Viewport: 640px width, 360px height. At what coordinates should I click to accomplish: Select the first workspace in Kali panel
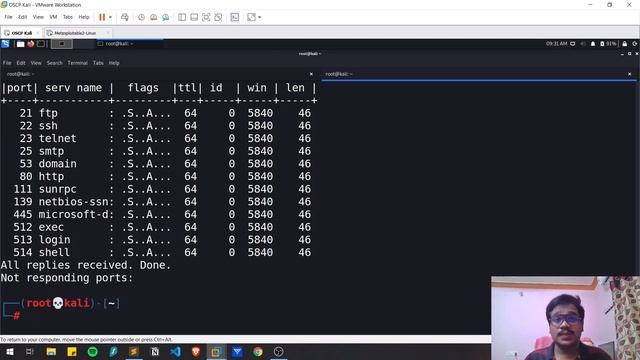click(x=62, y=44)
